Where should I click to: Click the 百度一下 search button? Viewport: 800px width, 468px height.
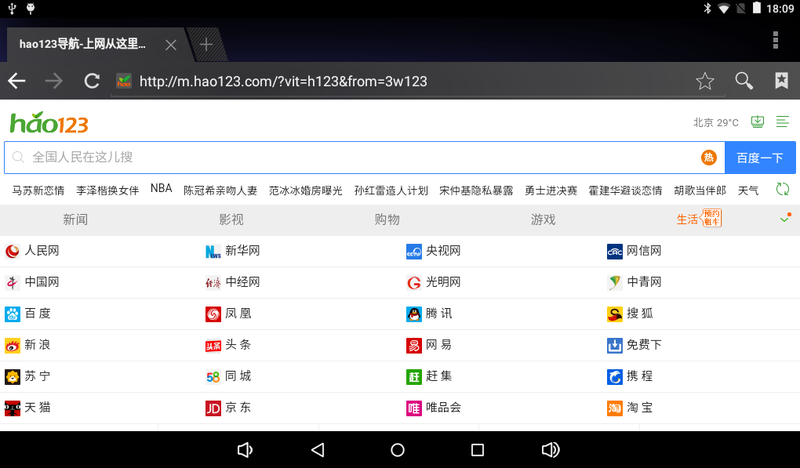pyautogui.click(x=759, y=157)
